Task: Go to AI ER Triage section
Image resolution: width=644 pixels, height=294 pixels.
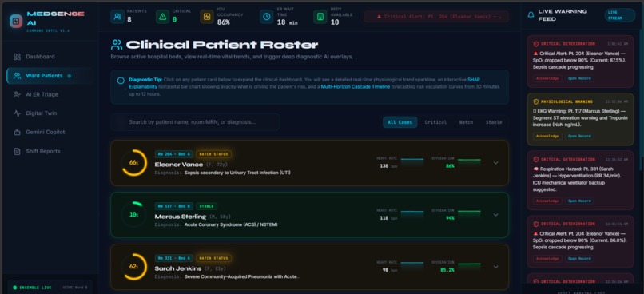Action: (x=50, y=94)
